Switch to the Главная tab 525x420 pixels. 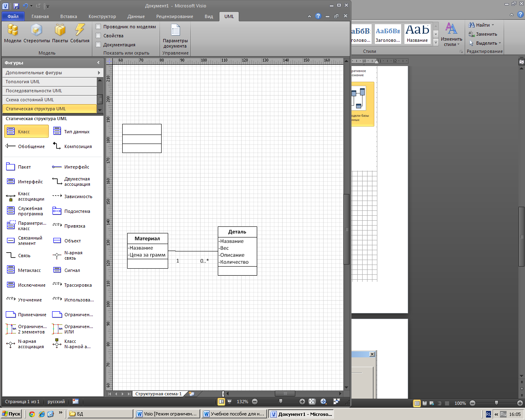point(40,16)
